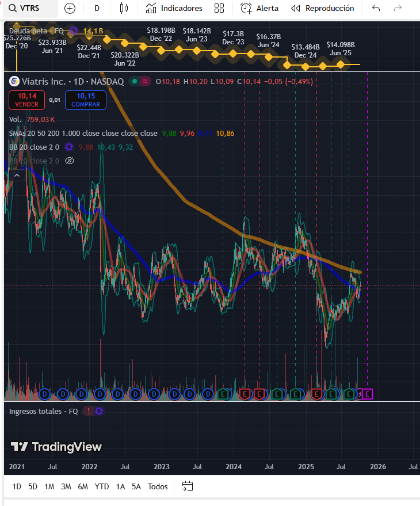Collapse the indicator legend with the chevron
Image resolution: width=420 pixels, height=506 pixels.
(16, 175)
